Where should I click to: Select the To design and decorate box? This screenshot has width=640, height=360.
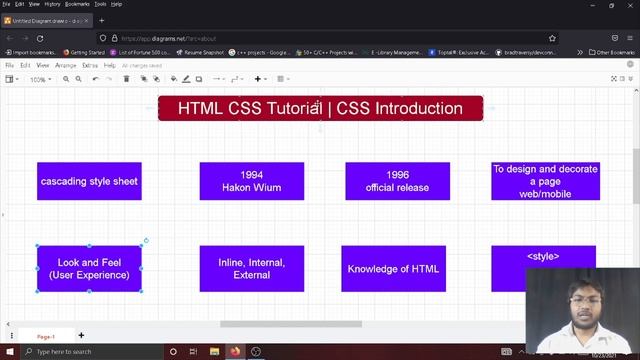click(x=546, y=181)
